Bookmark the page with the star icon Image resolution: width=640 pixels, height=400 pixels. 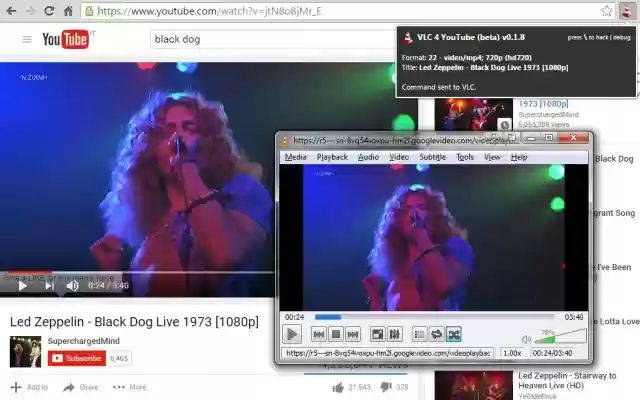[x=607, y=11]
